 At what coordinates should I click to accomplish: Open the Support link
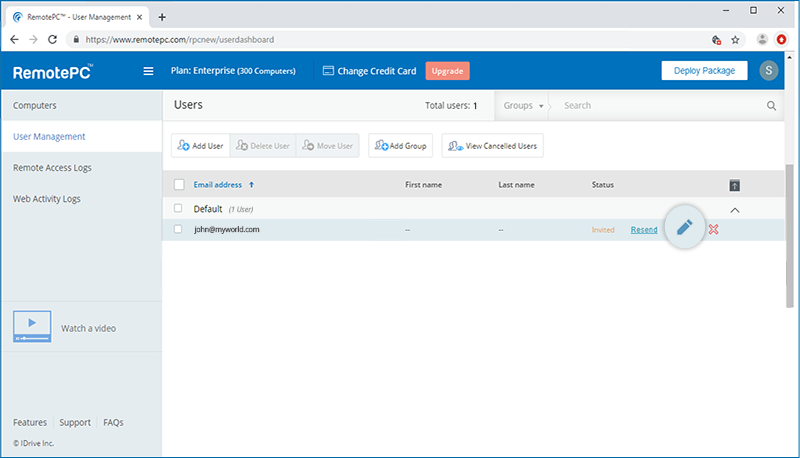[x=75, y=422]
